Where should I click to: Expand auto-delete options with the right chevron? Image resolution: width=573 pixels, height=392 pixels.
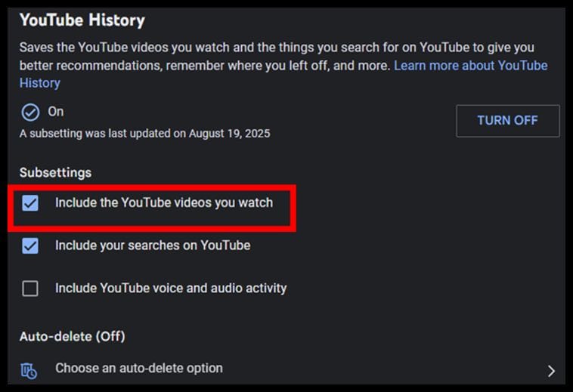tap(551, 370)
